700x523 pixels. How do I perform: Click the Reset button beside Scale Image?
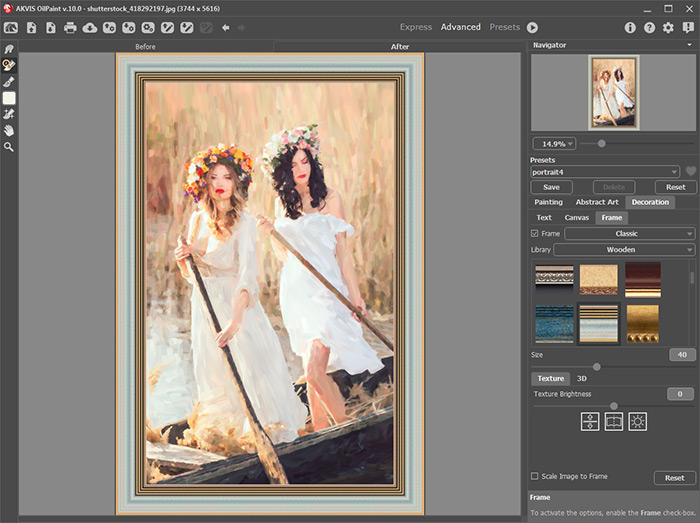click(x=675, y=478)
